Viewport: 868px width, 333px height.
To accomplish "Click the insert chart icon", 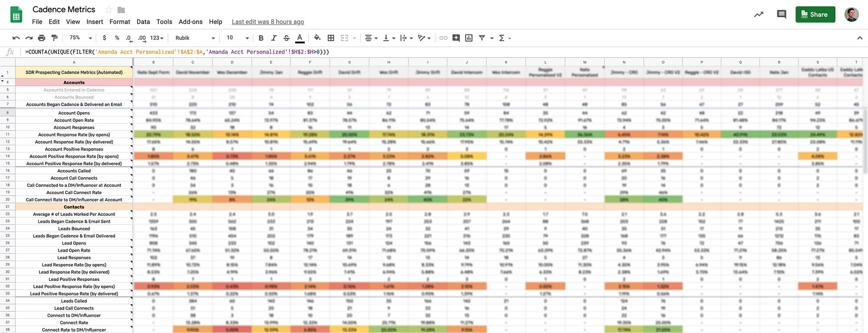I will tap(469, 38).
